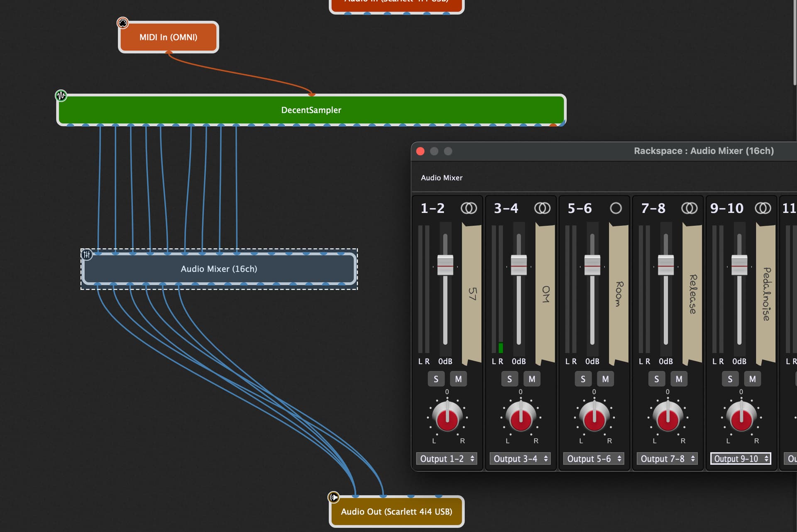Toggle the stereo link icon on channel 3-4
This screenshot has height=532, width=797.
tap(542, 208)
